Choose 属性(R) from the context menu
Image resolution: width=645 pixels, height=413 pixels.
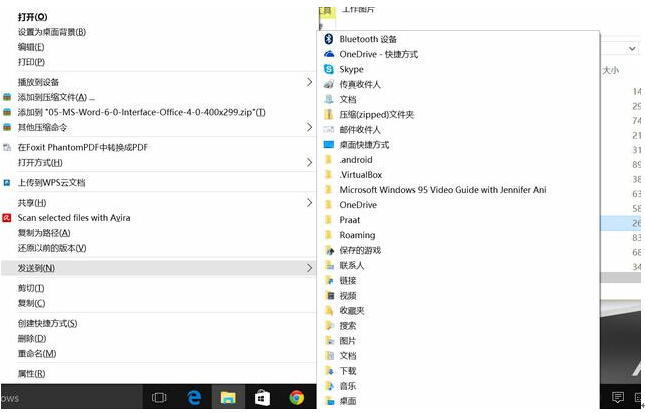(32, 374)
